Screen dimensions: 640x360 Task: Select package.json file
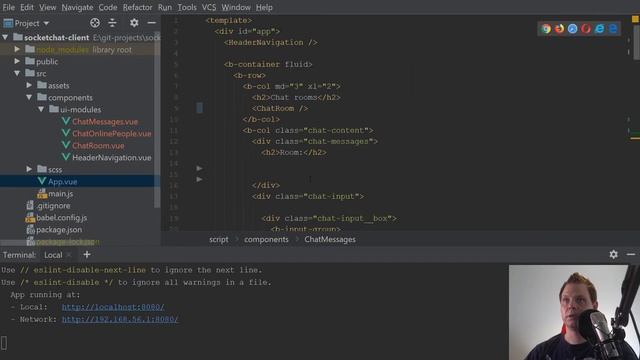pyautogui.click(x=59, y=230)
